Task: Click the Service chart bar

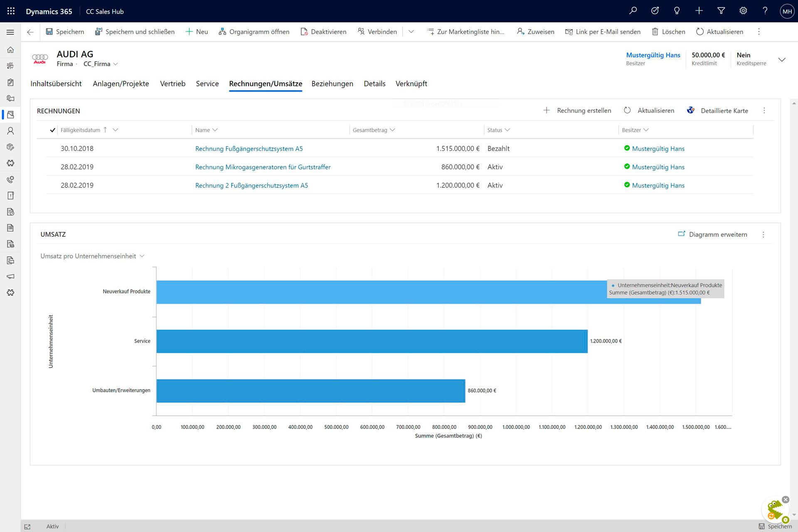Action: coord(372,341)
